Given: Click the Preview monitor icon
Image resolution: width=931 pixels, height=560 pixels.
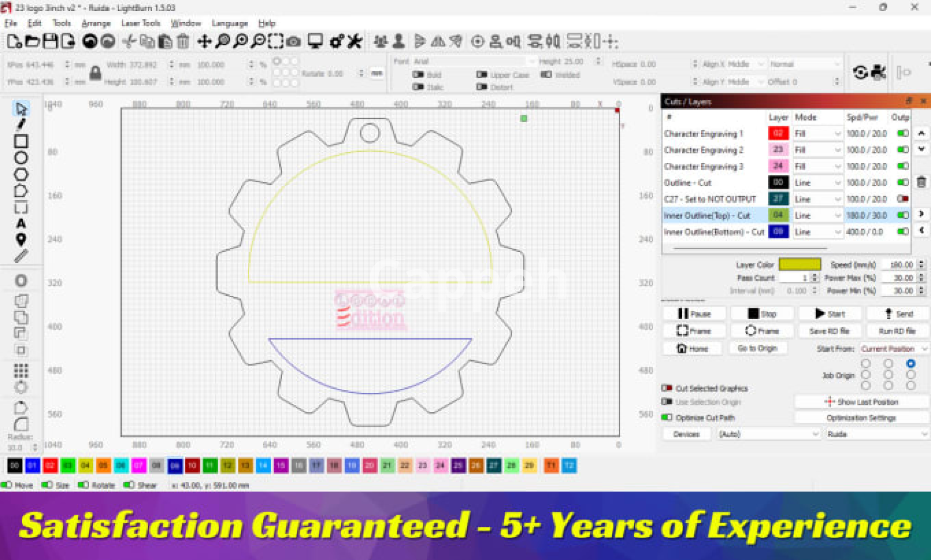Looking at the screenshot, I should pos(315,42).
